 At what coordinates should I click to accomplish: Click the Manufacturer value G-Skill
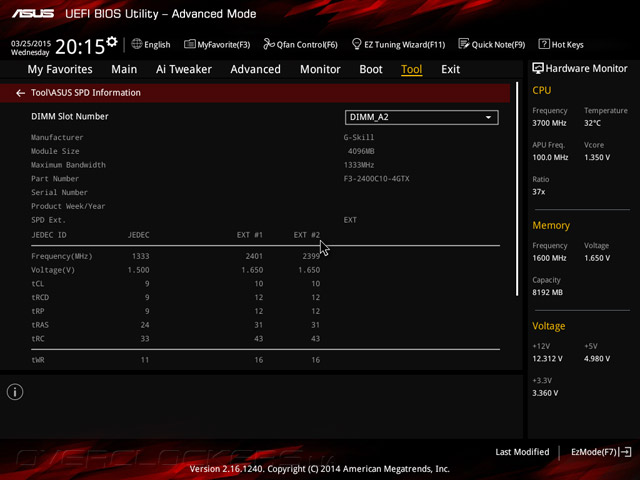359,138
